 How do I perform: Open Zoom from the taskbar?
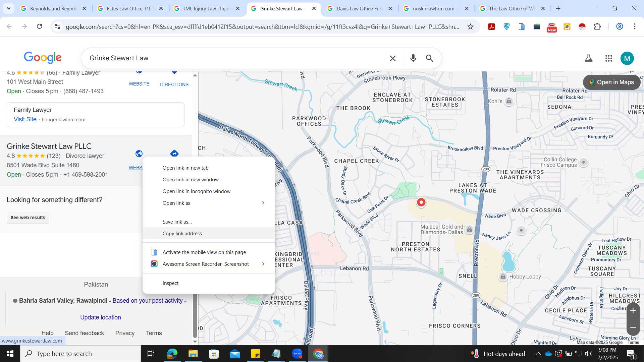point(297,354)
